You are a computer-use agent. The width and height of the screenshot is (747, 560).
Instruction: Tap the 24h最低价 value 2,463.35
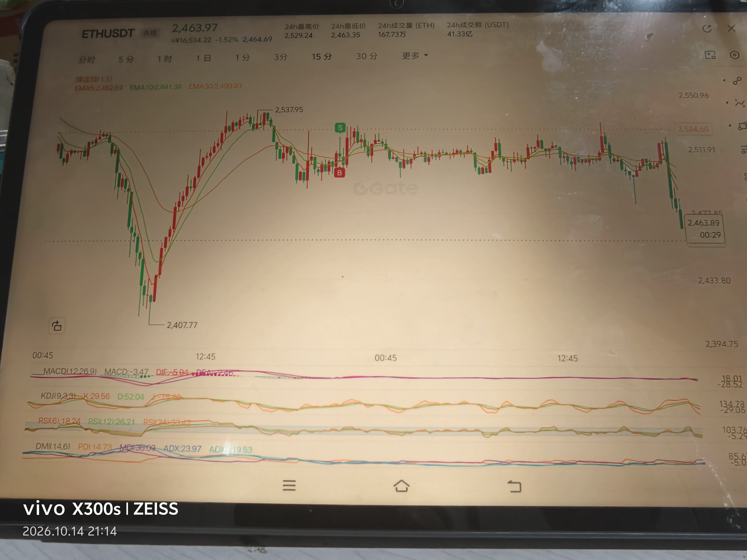345,35
